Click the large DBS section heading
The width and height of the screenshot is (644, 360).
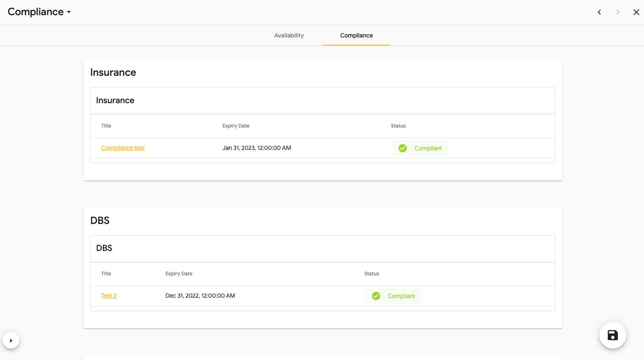point(100,220)
